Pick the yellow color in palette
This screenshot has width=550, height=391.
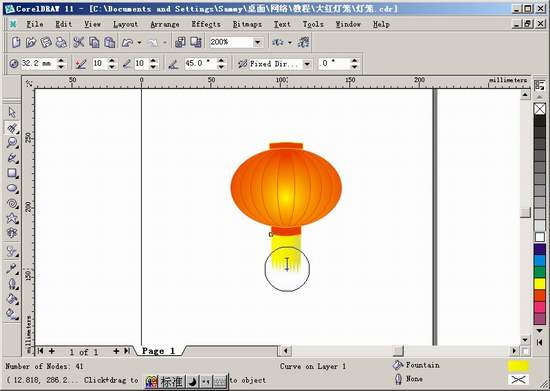pos(539,284)
